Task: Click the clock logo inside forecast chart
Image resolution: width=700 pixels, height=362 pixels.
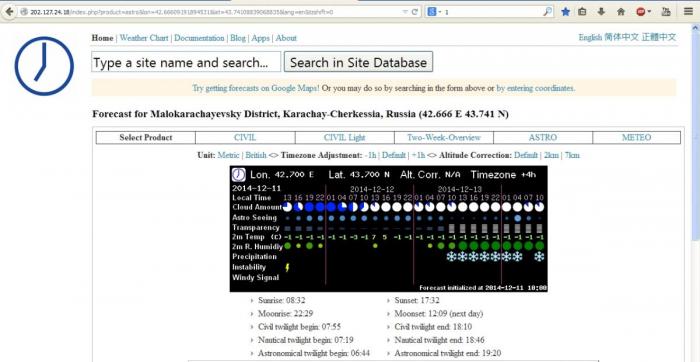Action: click(238, 175)
